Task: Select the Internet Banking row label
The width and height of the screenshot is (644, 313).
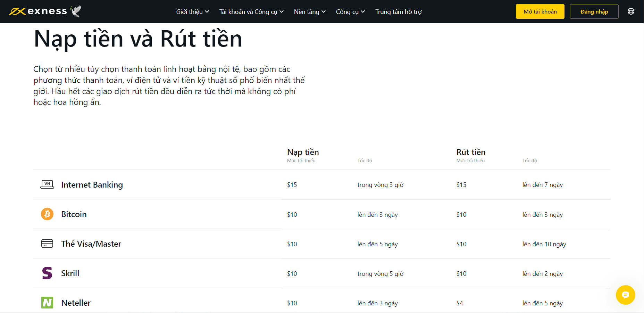Action: (x=92, y=185)
